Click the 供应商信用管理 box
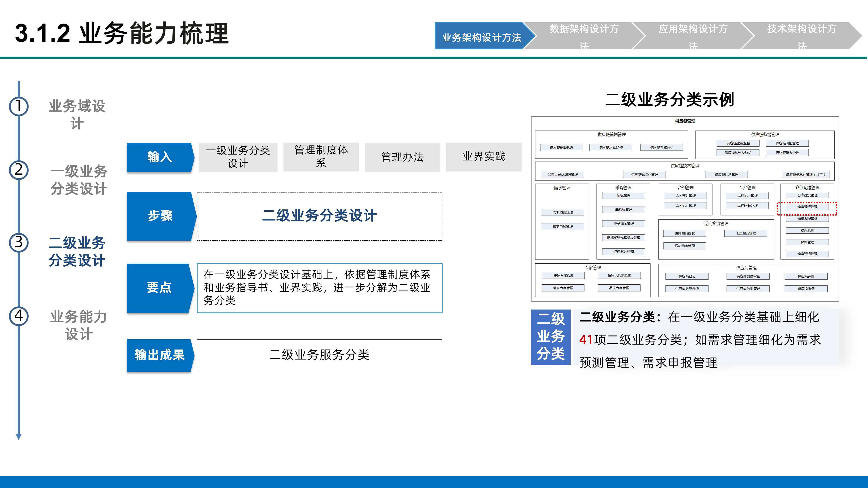The height and width of the screenshot is (488, 868). (748, 289)
